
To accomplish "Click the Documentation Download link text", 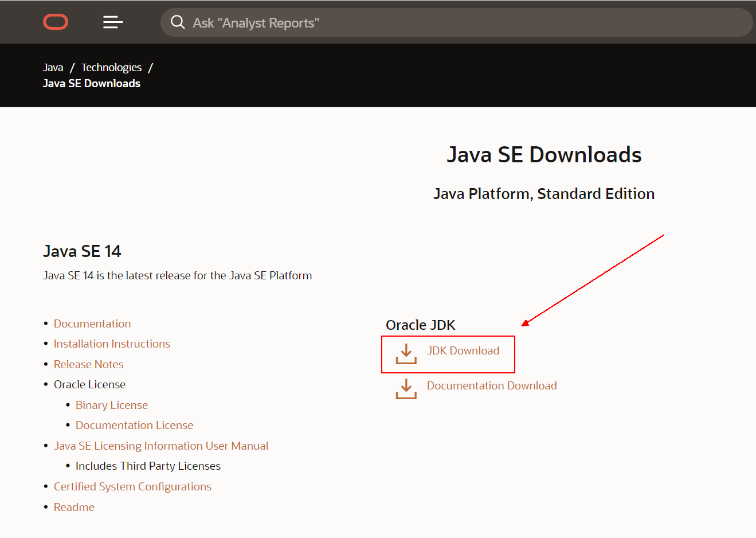I will (x=492, y=385).
